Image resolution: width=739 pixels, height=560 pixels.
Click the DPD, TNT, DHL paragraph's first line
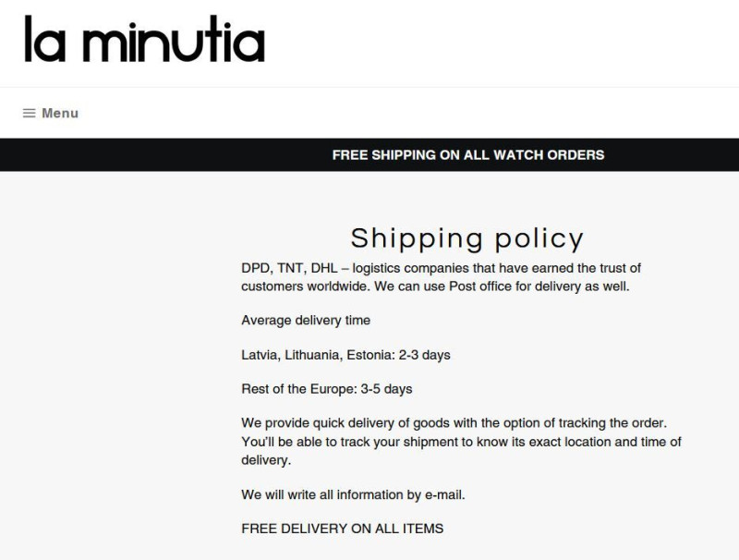(x=441, y=268)
